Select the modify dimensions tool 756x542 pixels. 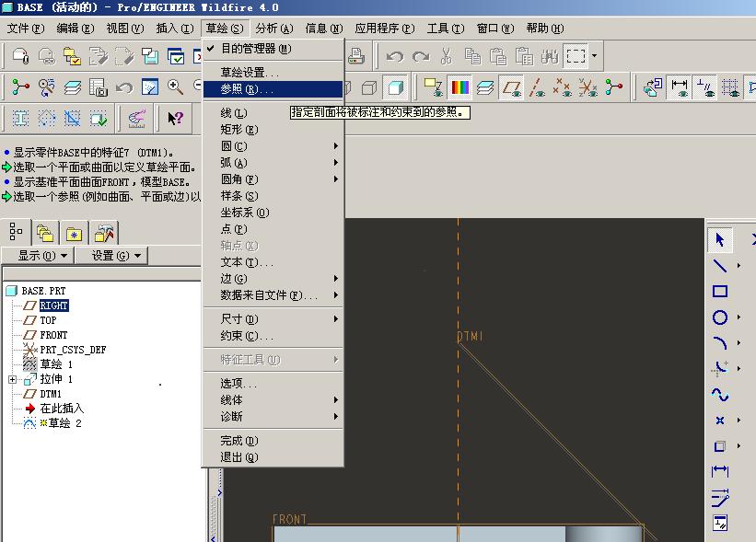[720, 497]
